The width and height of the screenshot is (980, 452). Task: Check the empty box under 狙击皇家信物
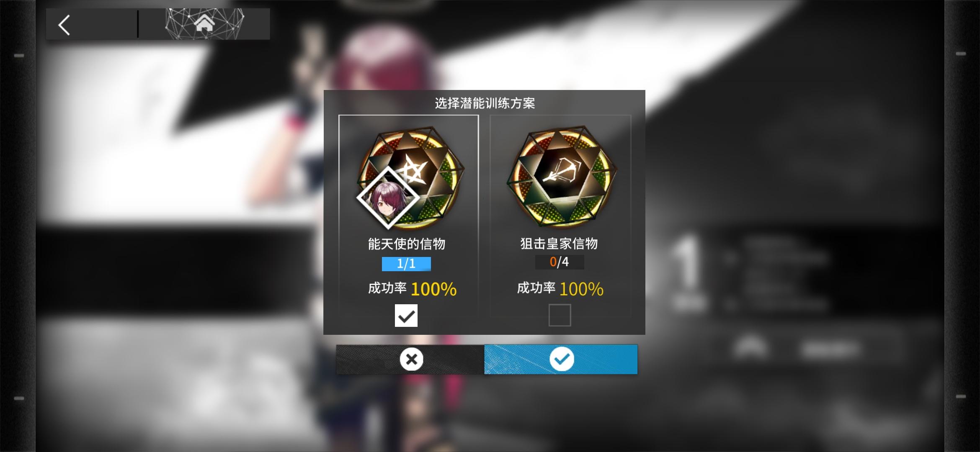coord(560,315)
